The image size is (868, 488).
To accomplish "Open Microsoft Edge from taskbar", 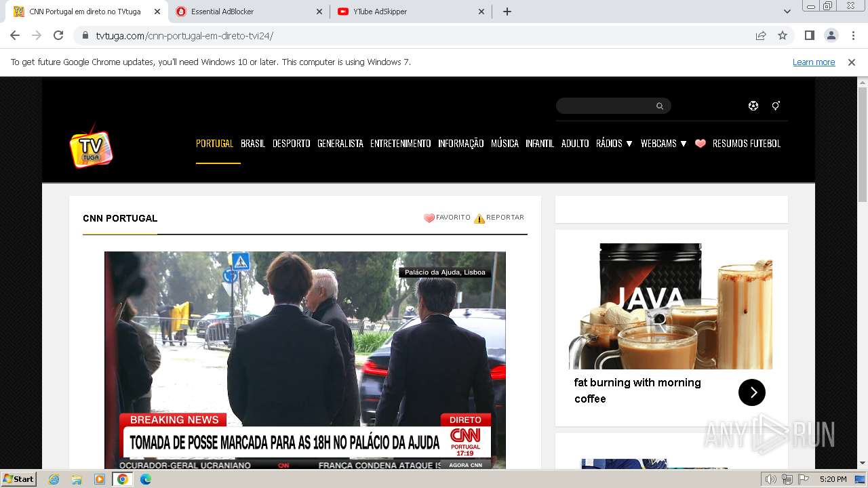I will tap(146, 479).
